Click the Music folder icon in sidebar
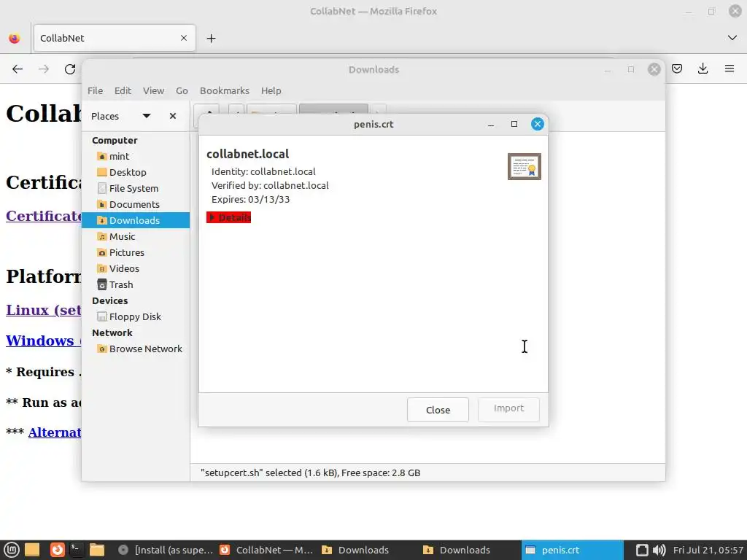The image size is (747, 560). click(101, 237)
